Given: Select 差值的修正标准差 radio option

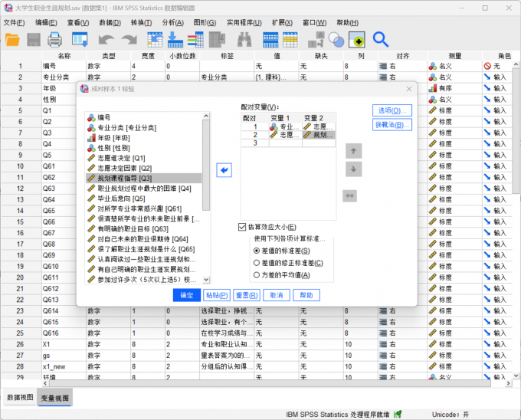Looking at the screenshot, I should (x=256, y=263).
